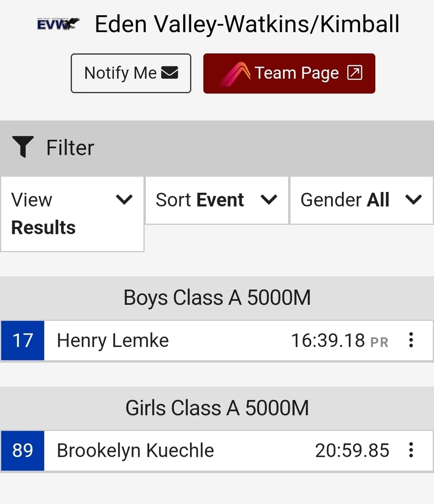Click the external link icon on Team Page
434x504 pixels.
[x=355, y=73]
